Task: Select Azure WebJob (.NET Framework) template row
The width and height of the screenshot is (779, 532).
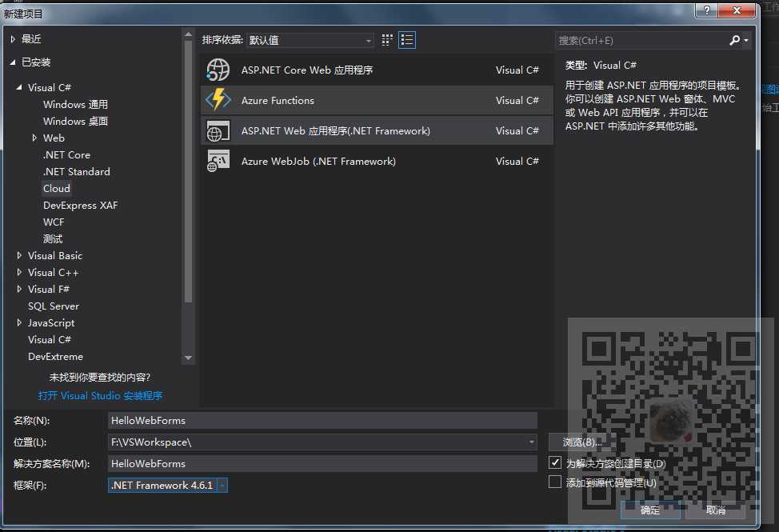Action: [x=377, y=161]
